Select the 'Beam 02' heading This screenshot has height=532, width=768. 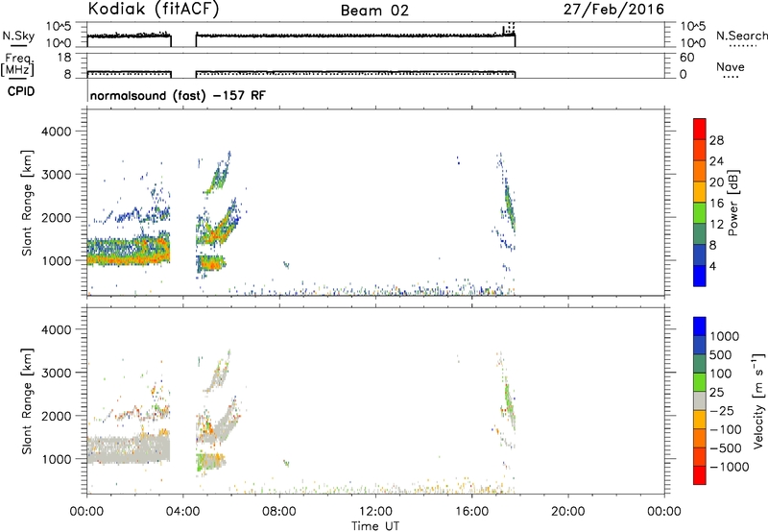374,11
